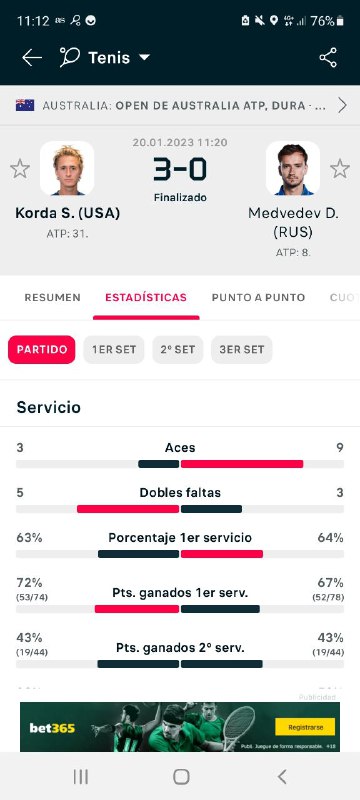Viewport: 360px width, 800px height.
Task: Expand the Tenis sport dropdown
Action: click(145, 58)
